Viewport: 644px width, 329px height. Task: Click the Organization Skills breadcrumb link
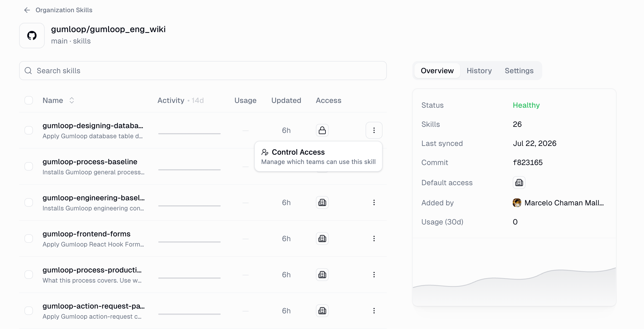click(64, 10)
